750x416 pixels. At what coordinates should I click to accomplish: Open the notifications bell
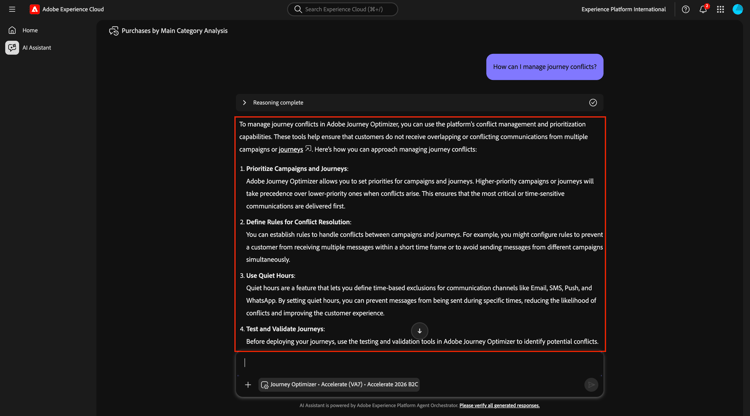pos(703,9)
